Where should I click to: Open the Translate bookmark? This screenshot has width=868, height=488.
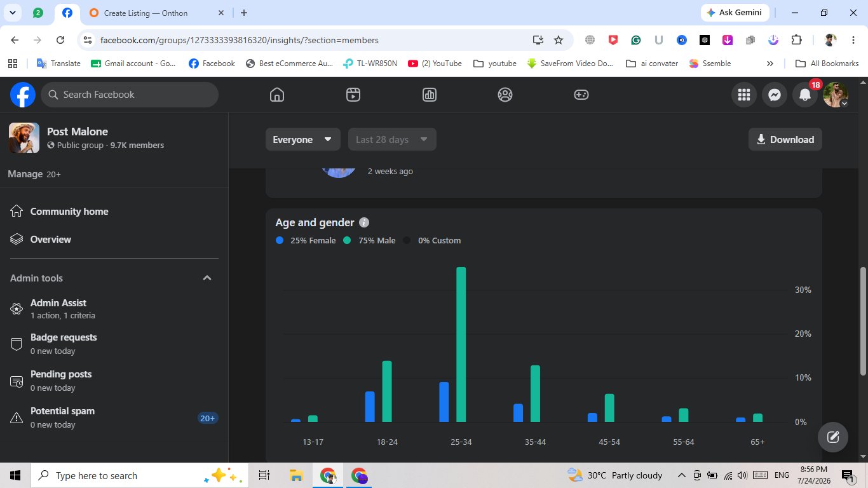pos(58,64)
